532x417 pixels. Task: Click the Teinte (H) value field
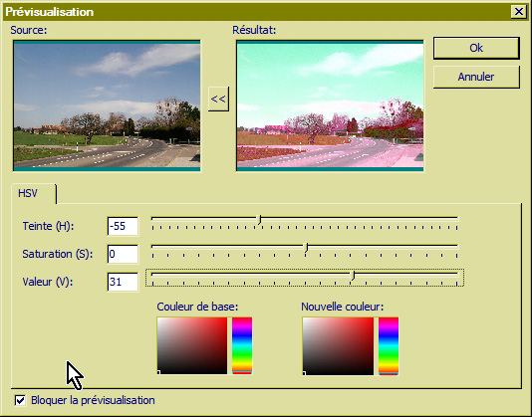click(123, 226)
